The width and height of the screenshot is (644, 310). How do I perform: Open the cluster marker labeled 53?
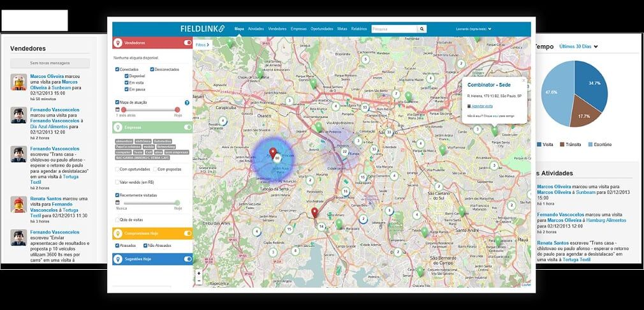[365, 108]
